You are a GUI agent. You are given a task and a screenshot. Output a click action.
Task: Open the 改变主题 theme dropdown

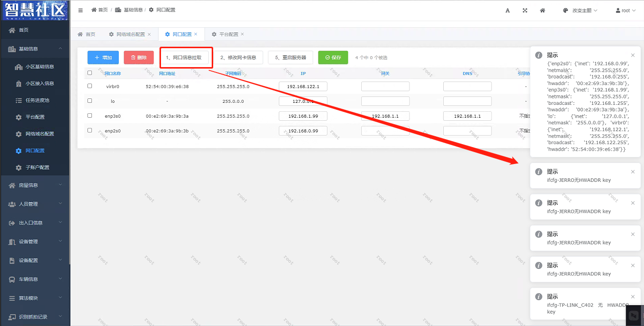click(580, 10)
